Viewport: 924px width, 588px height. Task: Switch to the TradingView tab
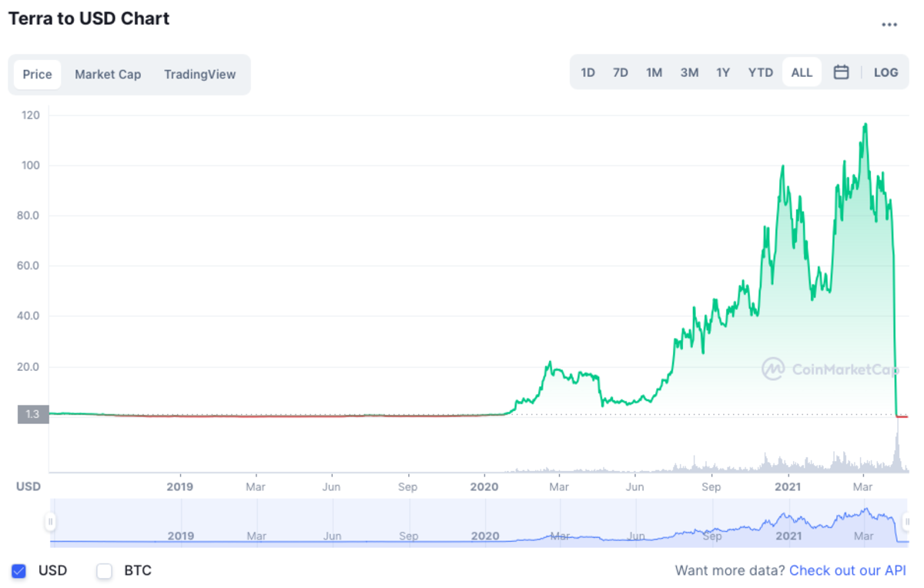pyautogui.click(x=199, y=75)
